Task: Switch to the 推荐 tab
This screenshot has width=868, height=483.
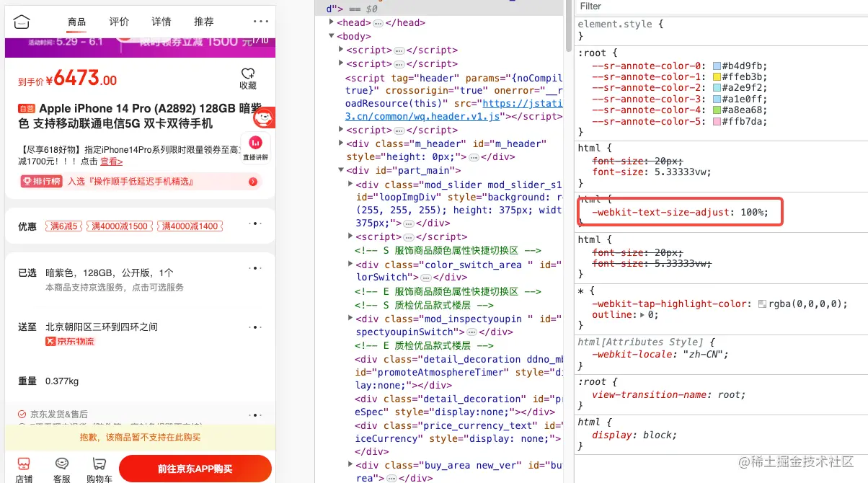Action: coord(204,22)
